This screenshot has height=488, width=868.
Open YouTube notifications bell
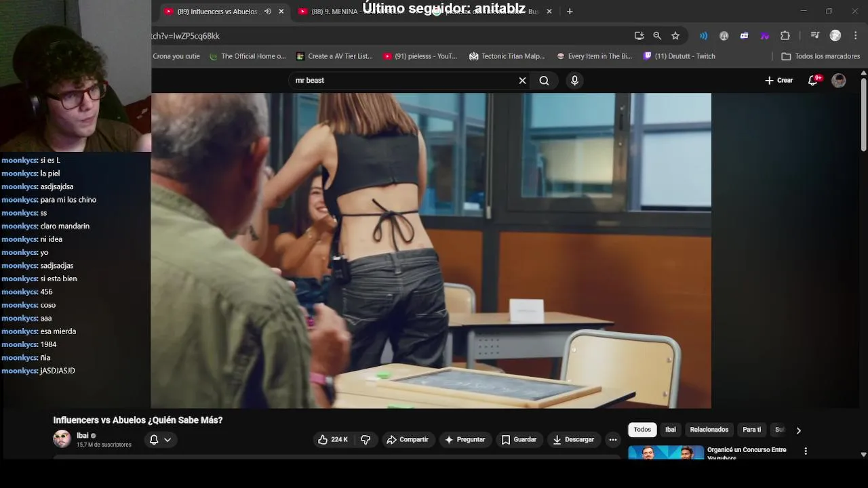point(812,81)
